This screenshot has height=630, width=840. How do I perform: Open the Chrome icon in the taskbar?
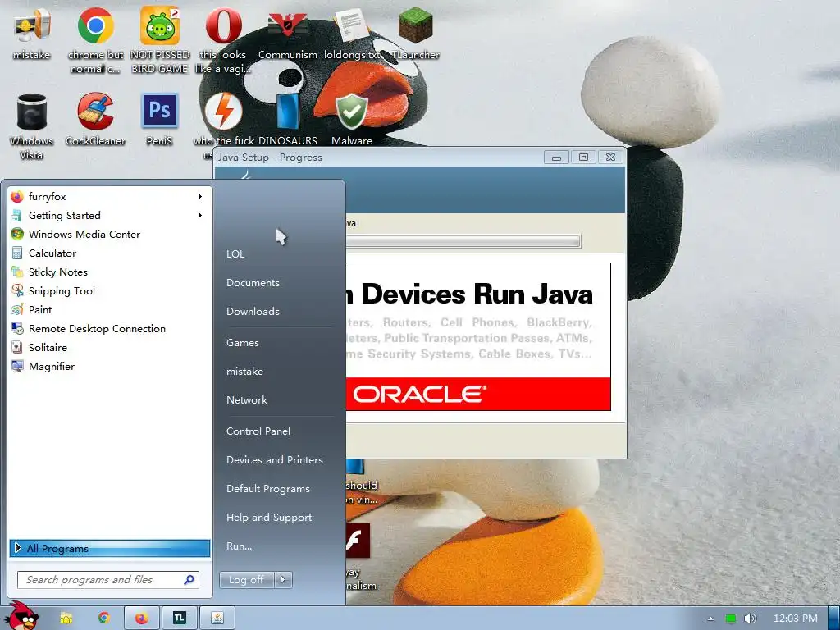104,619
